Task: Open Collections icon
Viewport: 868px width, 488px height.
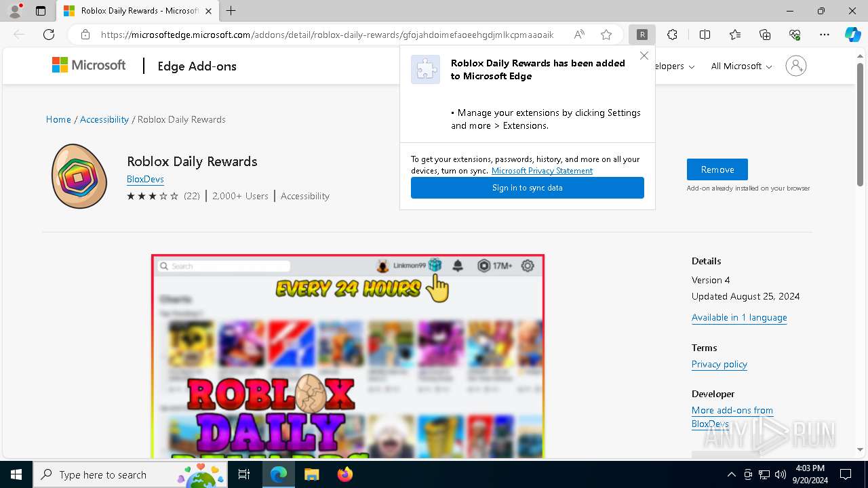Action: [x=765, y=35]
